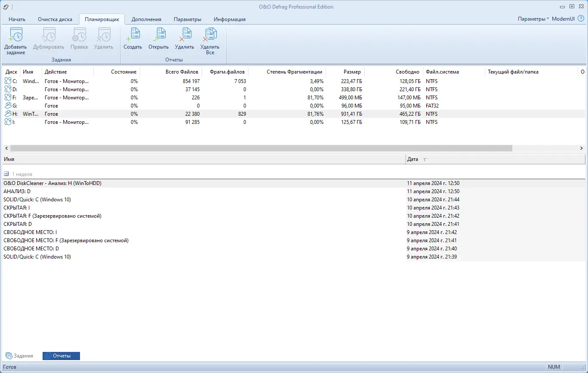Click the Удалить task icon in Задания group
The height and width of the screenshot is (373, 588).
pyautogui.click(x=104, y=35)
